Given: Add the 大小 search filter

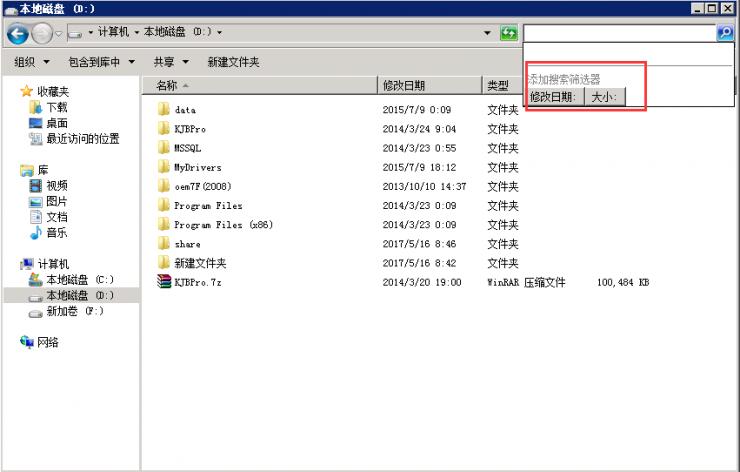Looking at the screenshot, I should coord(604,97).
